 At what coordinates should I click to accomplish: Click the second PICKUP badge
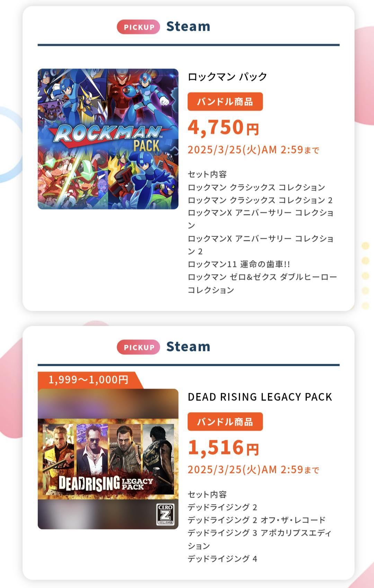139,347
